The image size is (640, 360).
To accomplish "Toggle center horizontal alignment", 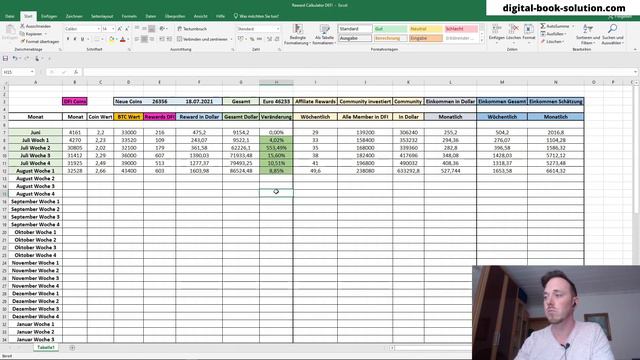I will click(144, 39).
